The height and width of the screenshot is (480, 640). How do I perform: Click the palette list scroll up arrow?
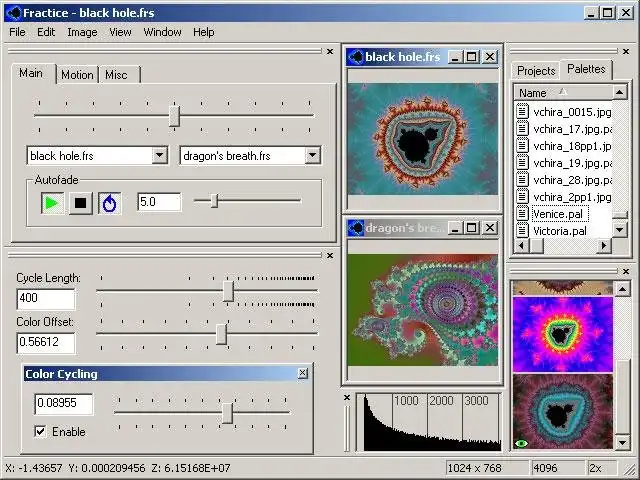[x=620, y=93]
